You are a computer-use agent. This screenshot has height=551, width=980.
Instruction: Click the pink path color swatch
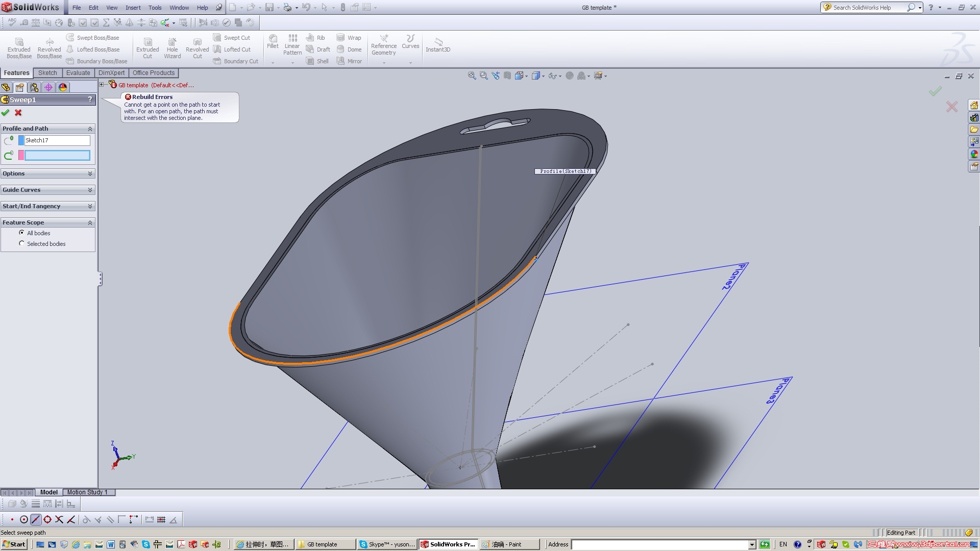21,155
